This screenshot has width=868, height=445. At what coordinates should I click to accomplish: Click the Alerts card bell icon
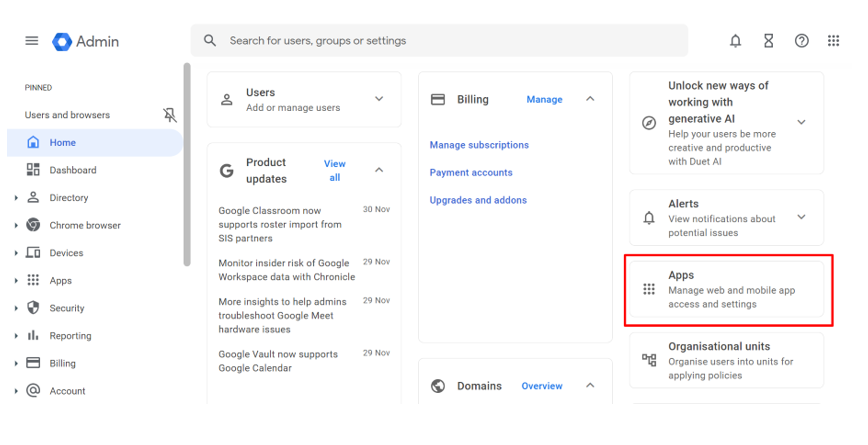[649, 218]
